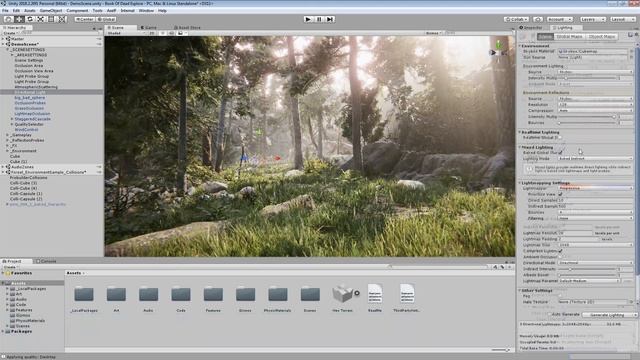The height and width of the screenshot is (360, 640).
Task: Open the cloud services icon
Action: coord(538,19)
